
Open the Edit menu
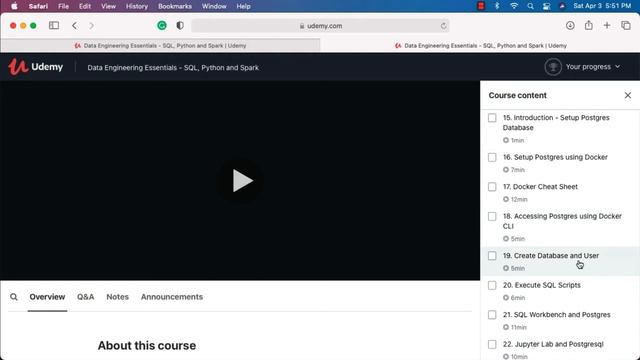pos(85,6)
